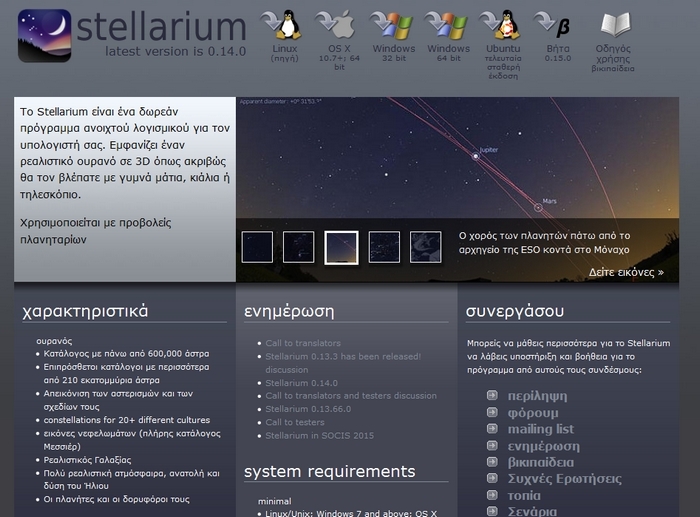Viewport: 700px width, 517px height.
Task: Open the Συχνές Ερωτήσεις link
Action: pyautogui.click(x=564, y=479)
